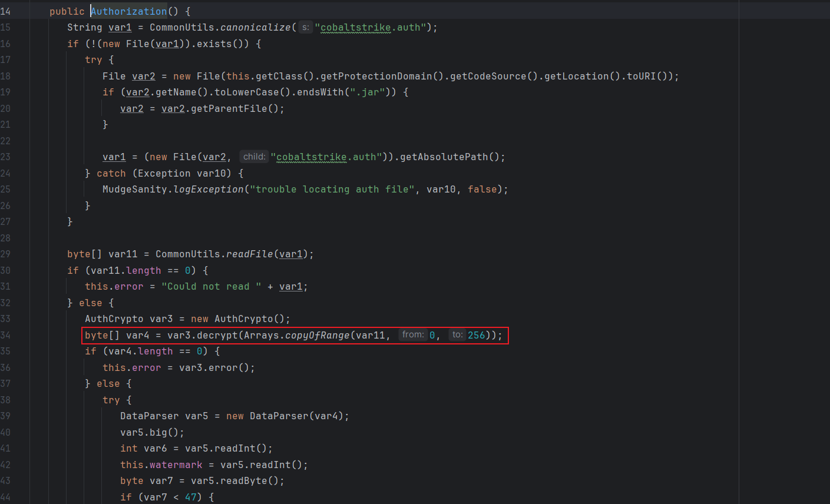
Task: Click the "Could not read " string
Action: click(x=211, y=287)
